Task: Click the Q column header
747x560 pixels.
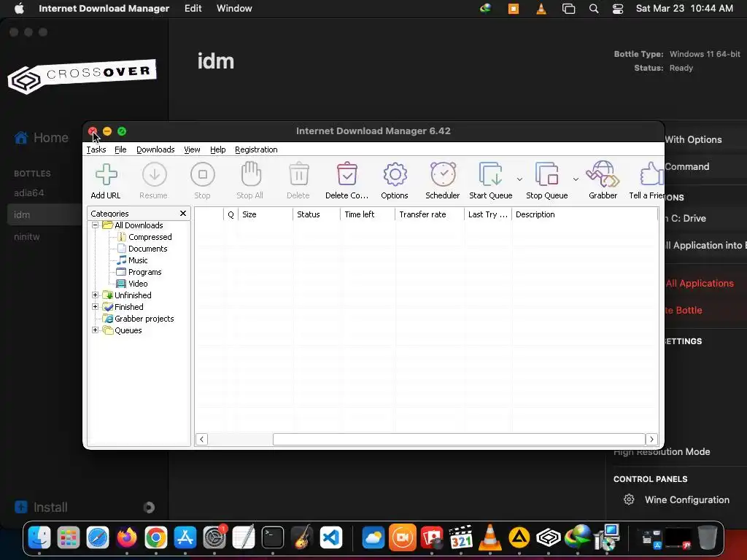Action: [x=231, y=214]
